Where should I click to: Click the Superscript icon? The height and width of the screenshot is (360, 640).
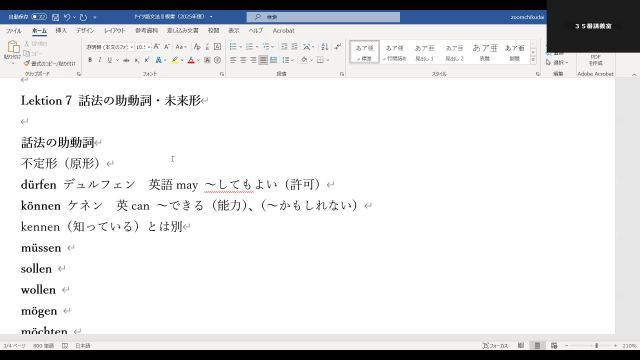(147, 60)
